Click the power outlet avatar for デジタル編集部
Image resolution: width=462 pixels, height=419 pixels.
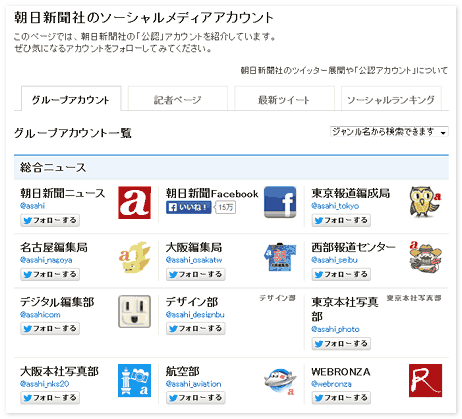(x=134, y=311)
